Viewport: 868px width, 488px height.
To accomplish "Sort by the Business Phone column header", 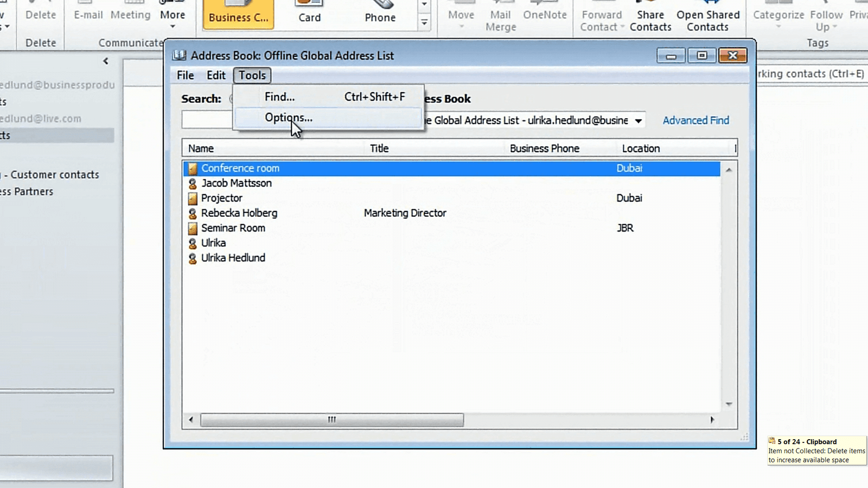I will pyautogui.click(x=560, y=149).
